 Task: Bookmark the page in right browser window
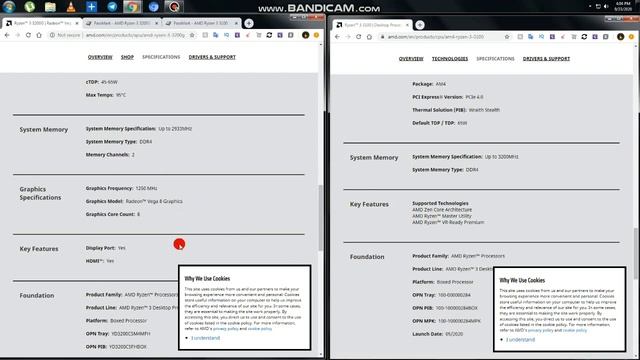[x=507, y=37]
